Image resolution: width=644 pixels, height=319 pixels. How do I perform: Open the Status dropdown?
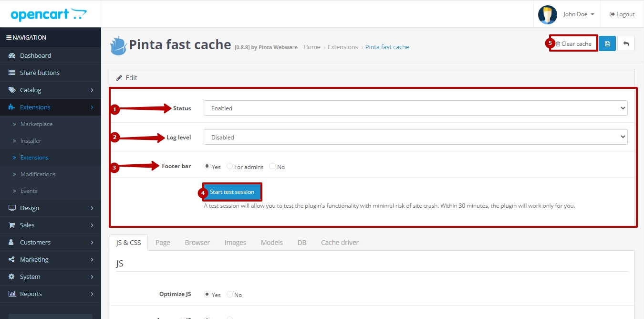(415, 108)
